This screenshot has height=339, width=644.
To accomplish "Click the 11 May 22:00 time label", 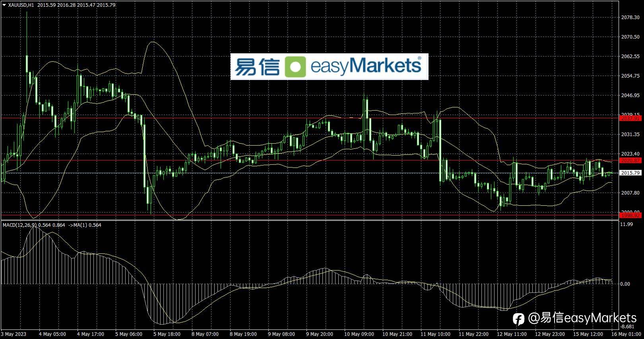I will click(473, 334).
